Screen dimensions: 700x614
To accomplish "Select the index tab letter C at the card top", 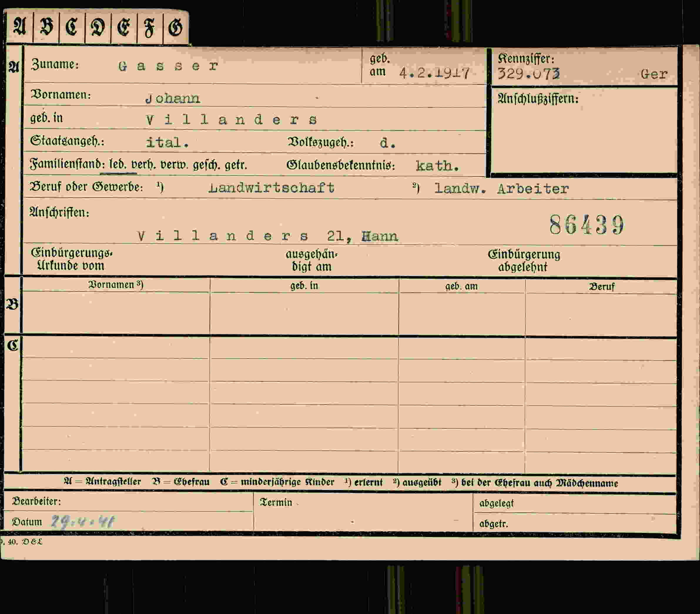I will [x=72, y=27].
